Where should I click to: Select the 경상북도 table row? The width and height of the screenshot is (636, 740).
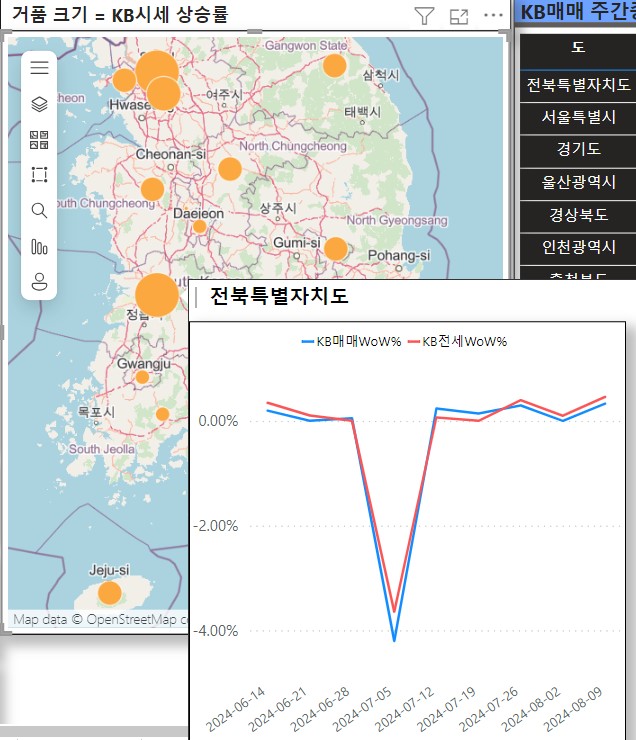578,215
